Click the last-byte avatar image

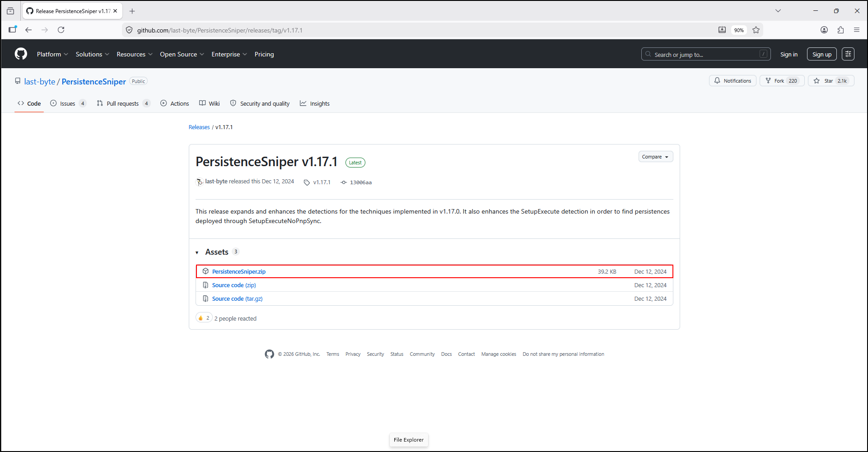199,182
